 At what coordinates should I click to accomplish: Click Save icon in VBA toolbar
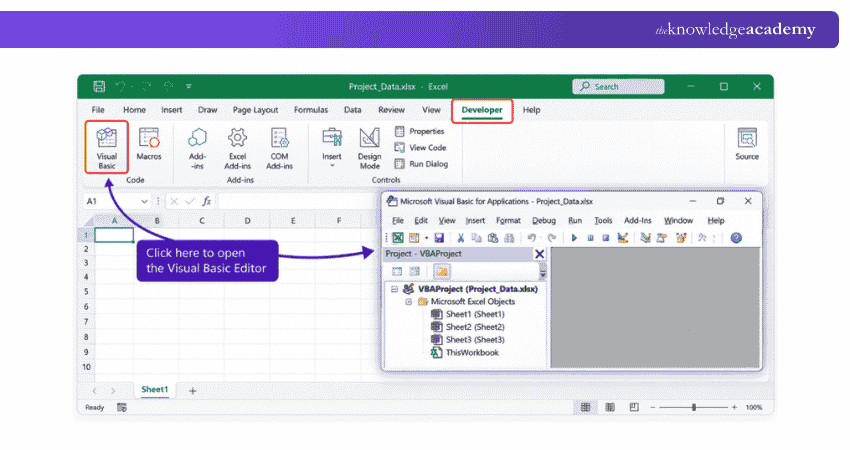click(439, 238)
